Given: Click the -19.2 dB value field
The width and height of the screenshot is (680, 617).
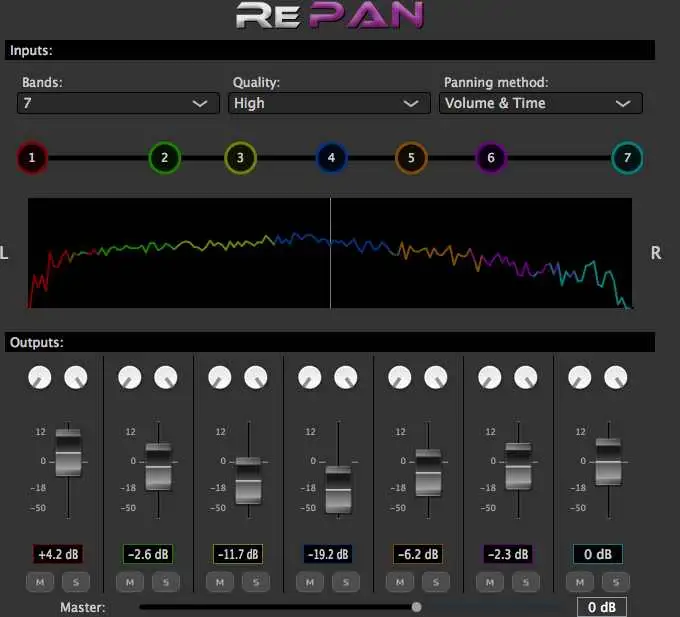Looking at the screenshot, I should [328, 554].
